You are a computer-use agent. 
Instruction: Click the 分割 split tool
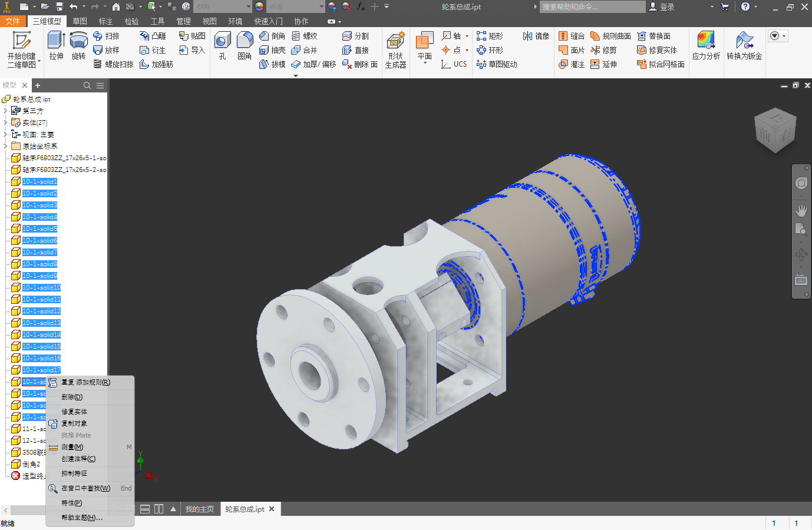[356, 36]
